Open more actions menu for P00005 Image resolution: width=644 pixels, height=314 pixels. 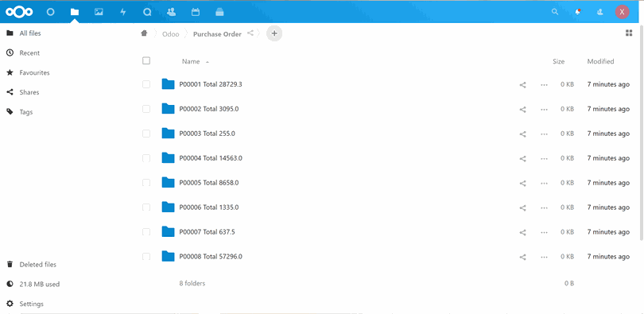544,184
